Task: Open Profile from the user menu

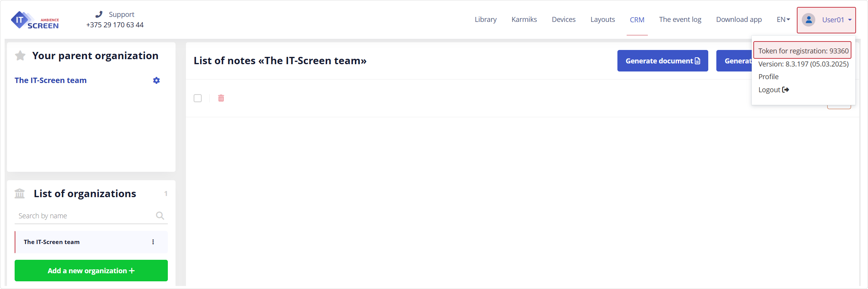Action: pyautogui.click(x=768, y=77)
